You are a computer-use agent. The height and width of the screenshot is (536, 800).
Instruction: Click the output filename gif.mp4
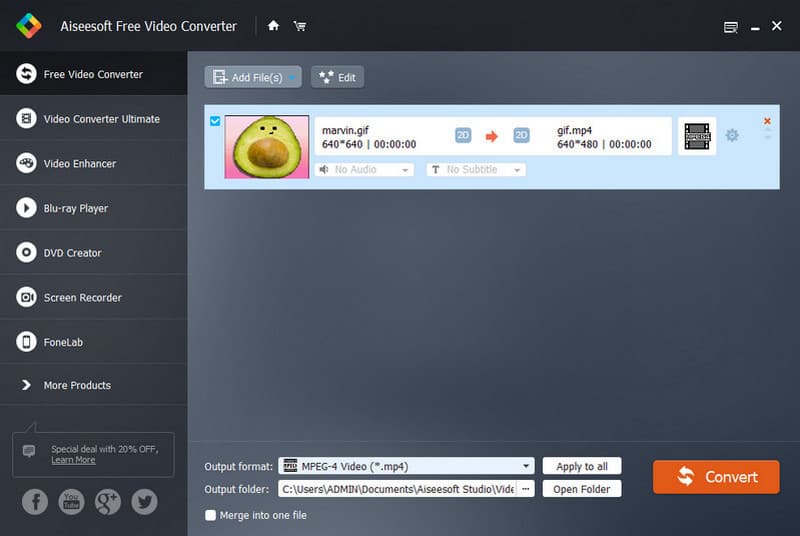pos(574,130)
